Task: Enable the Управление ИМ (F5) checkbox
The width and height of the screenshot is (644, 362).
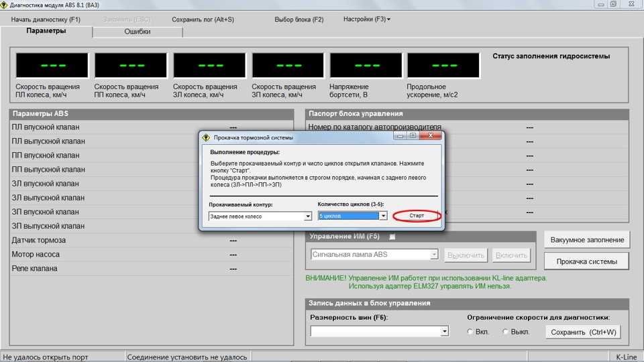Action: (392, 237)
